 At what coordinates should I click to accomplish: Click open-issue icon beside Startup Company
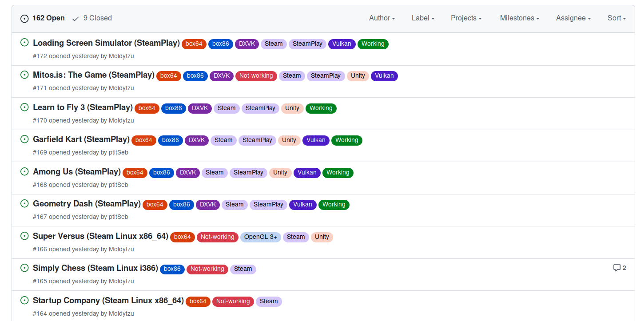pos(25,300)
